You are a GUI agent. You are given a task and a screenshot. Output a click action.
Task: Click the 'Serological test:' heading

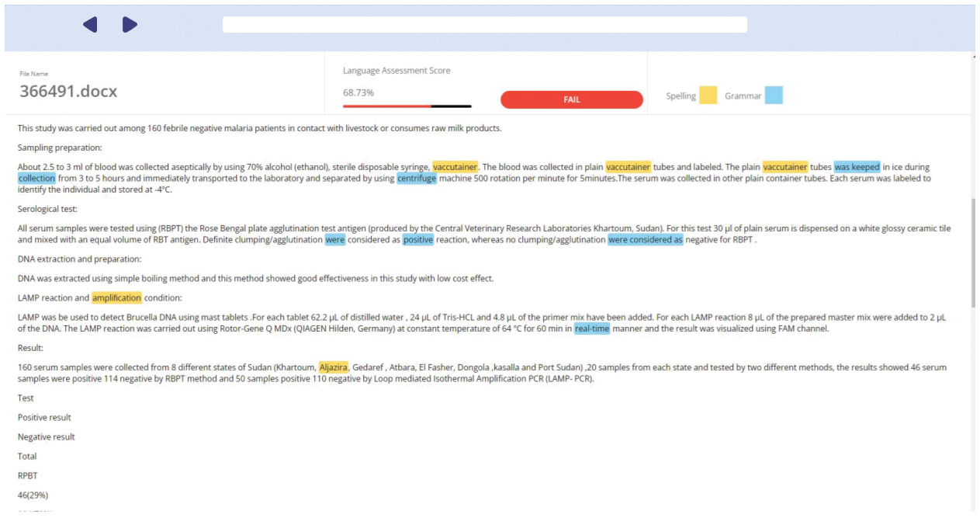[x=47, y=209]
